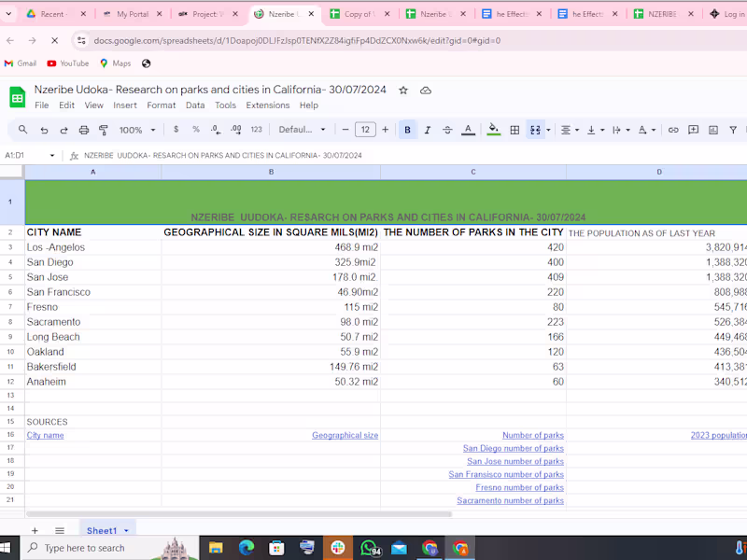The image size is (747, 560).
Task: Open the Geographical size source link
Action: click(345, 435)
